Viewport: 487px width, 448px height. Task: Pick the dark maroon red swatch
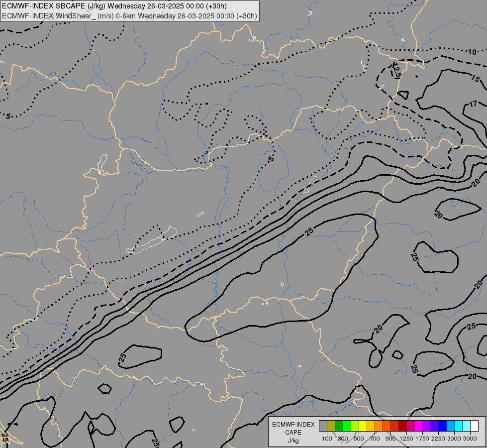pos(403,426)
